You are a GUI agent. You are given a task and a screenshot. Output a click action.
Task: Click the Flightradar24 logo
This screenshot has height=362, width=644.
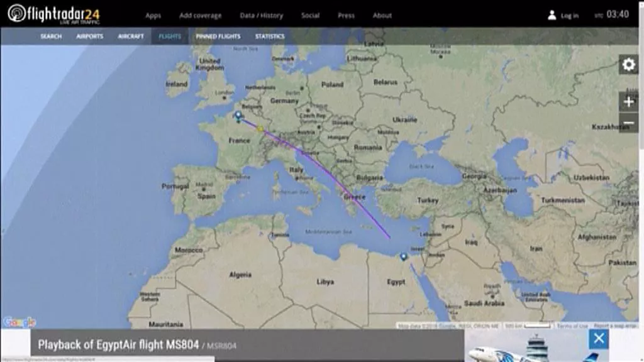pyautogui.click(x=54, y=14)
